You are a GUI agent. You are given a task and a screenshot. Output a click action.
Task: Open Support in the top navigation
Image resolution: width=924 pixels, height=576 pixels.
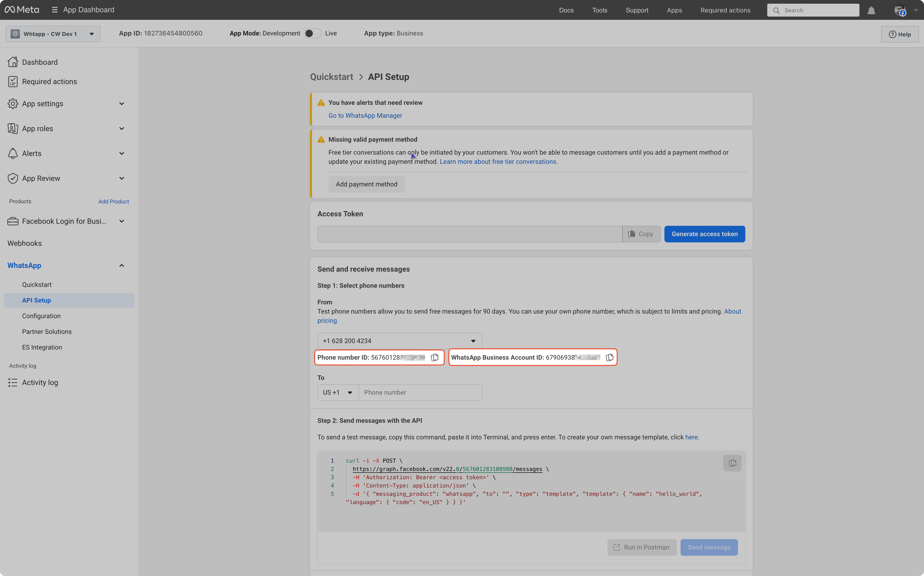(637, 10)
